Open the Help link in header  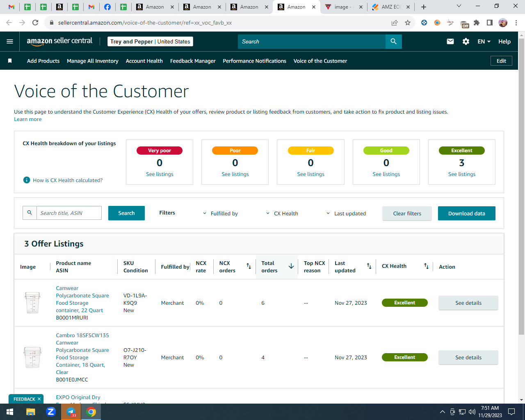504,41
